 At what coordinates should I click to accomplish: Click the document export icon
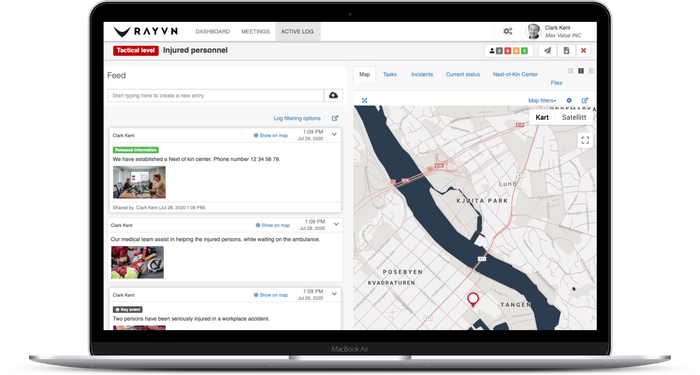566,51
